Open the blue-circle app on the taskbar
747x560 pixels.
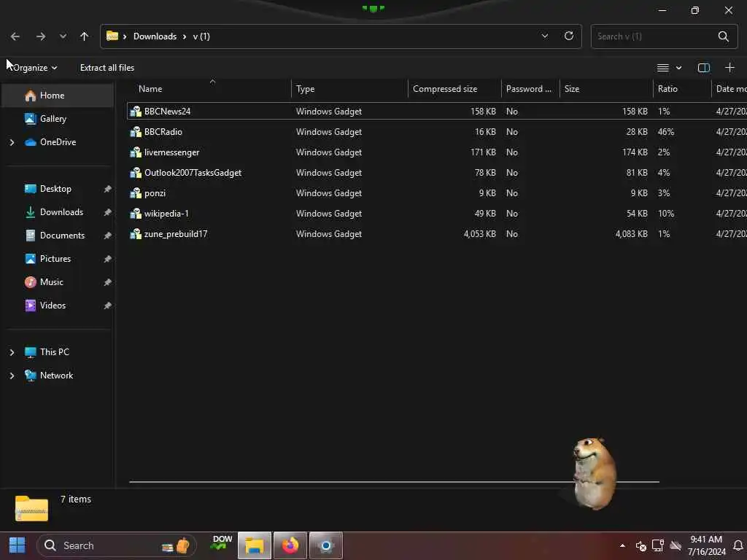click(x=326, y=545)
